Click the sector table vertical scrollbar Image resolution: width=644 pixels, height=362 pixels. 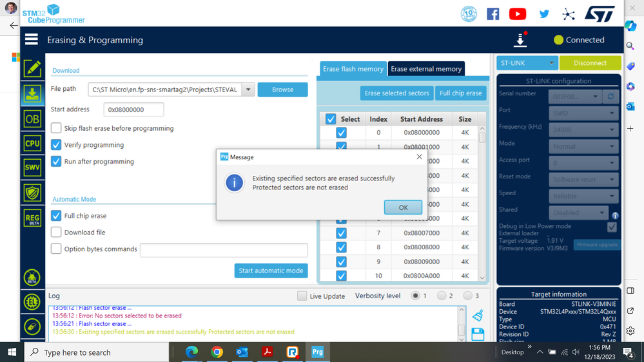click(482, 204)
